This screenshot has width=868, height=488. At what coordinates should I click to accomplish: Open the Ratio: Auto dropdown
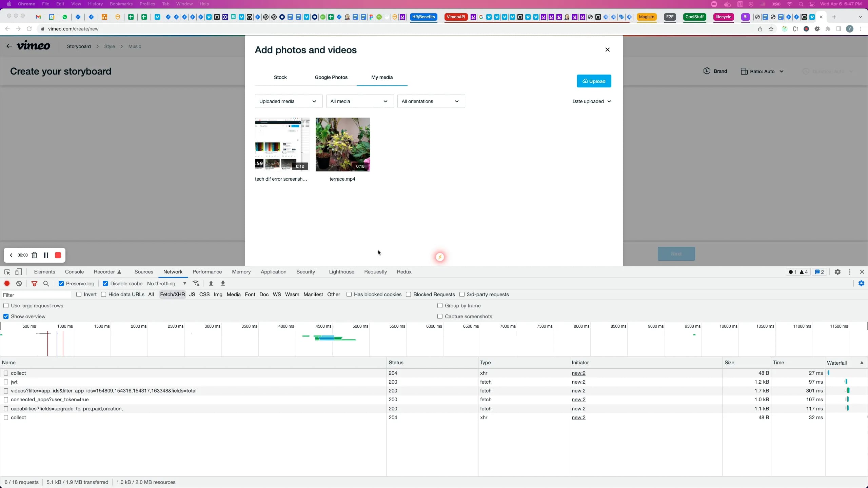[762, 72]
